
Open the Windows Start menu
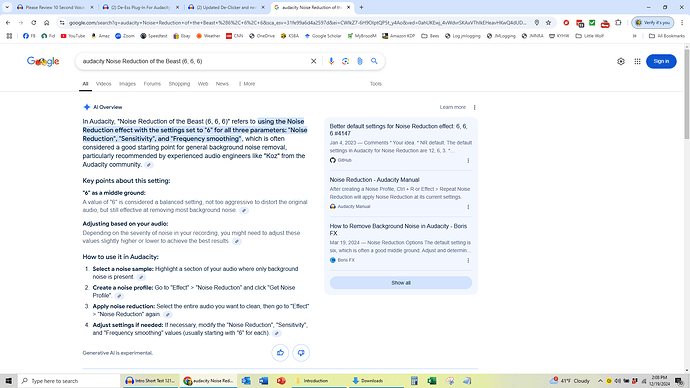pyautogui.click(x=8, y=381)
